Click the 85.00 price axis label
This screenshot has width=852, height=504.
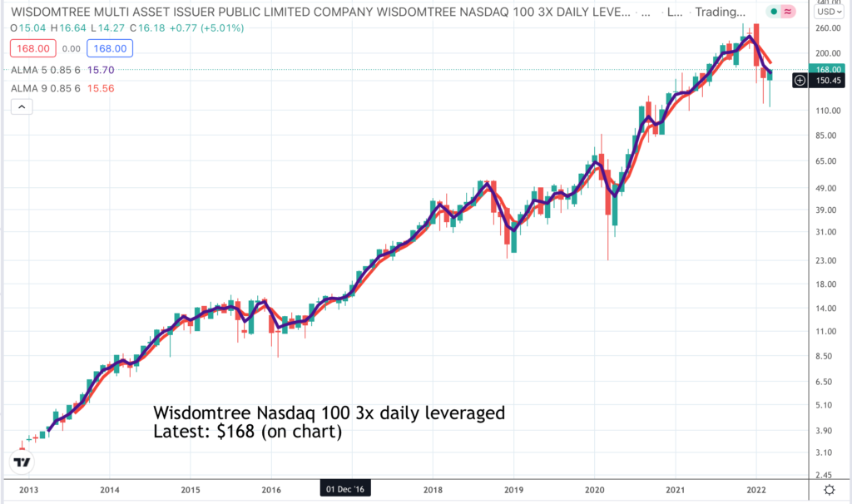826,136
